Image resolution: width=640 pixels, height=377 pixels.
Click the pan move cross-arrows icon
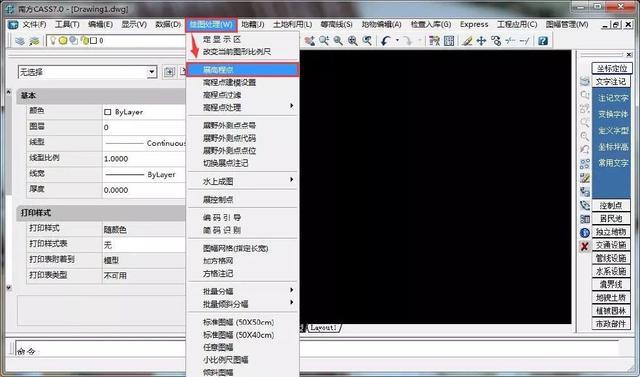[x=482, y=40]
